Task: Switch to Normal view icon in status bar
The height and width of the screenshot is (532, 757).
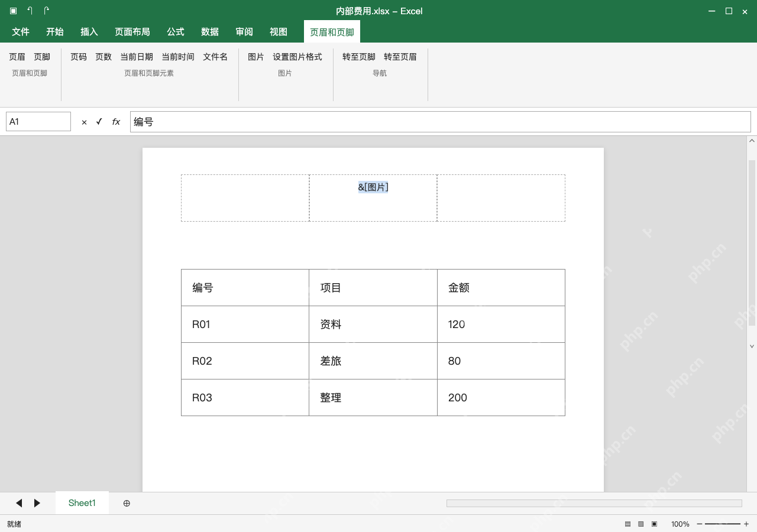Action: (x=627, y=524)
